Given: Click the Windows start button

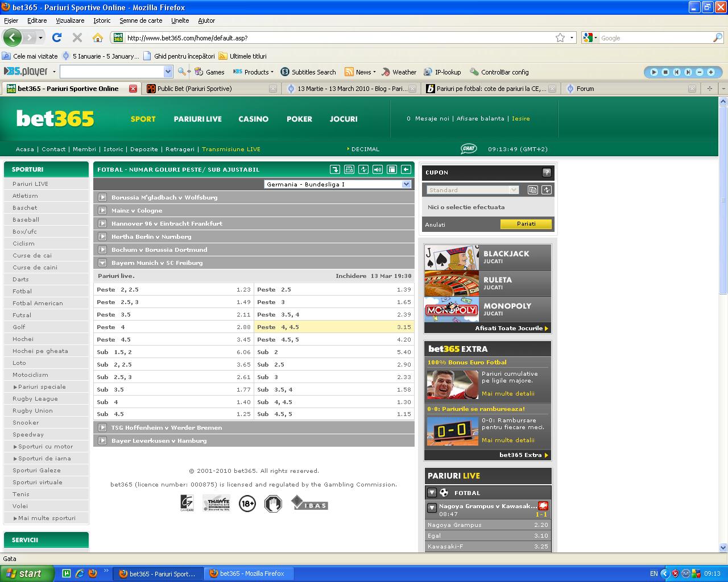Looking at the screenshot, I should [x=27, y=573].
